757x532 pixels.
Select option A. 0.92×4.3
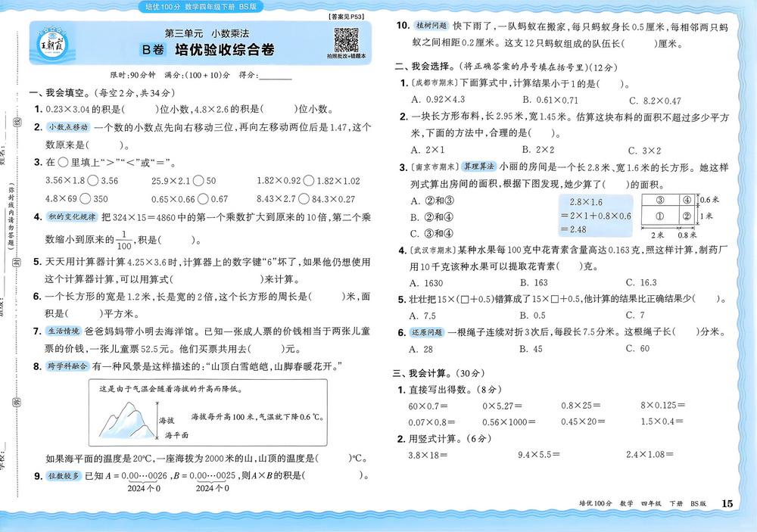point(438,99)
